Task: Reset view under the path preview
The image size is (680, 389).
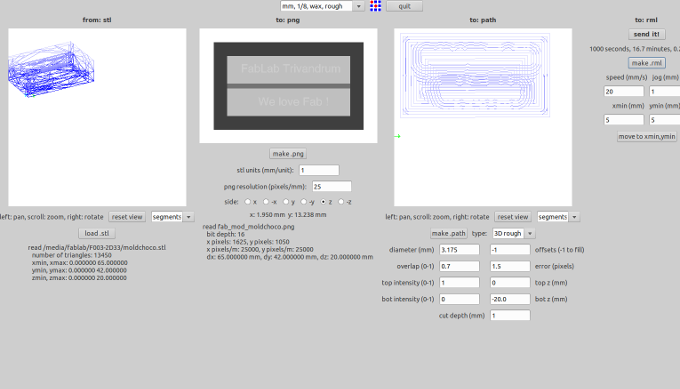Action: pyautogui.click(x=513, y=217)
